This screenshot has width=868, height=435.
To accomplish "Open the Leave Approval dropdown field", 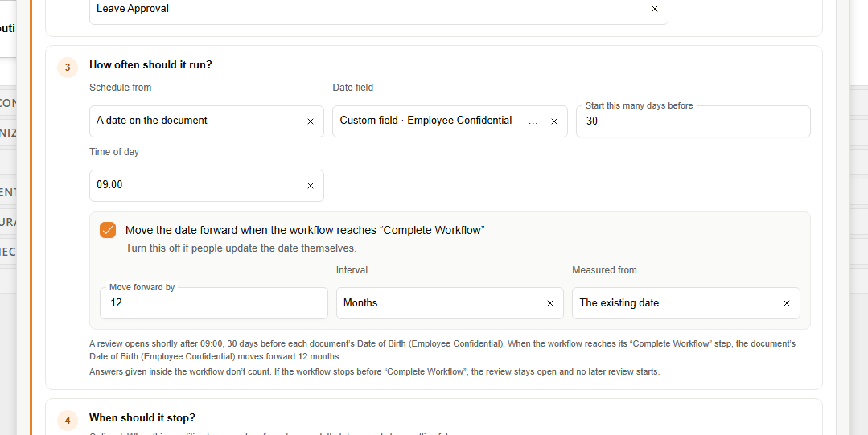I will pos(379,9).
